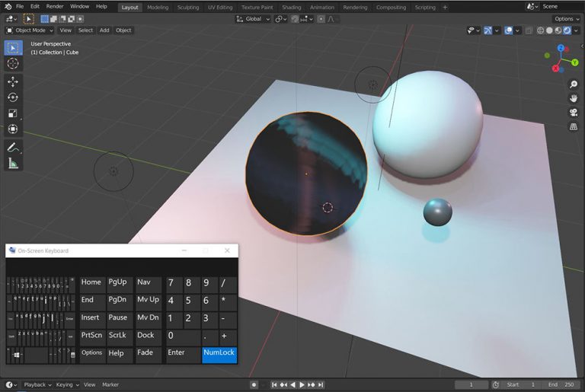Click the X axis on navigation gizmo
Viewport: 585px width, 392px height.
tap(556, 69)
